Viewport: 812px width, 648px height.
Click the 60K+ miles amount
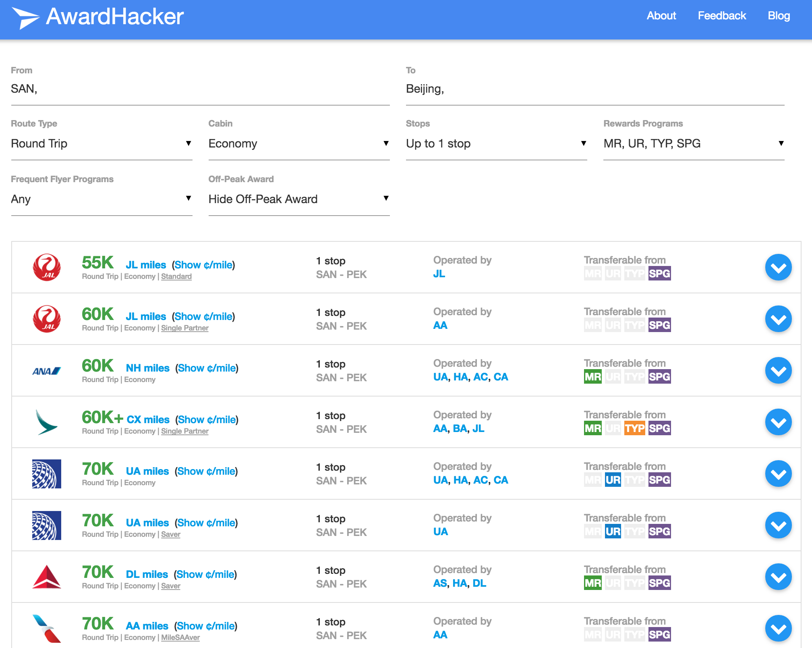[x=102, y=417]
